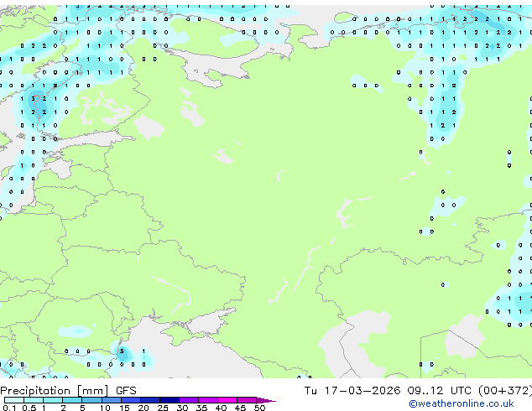The height and width of the screenshot is (411, 532).
Task: Click the 20–25 mm dark blue swatch
Action: click(149, 400)
